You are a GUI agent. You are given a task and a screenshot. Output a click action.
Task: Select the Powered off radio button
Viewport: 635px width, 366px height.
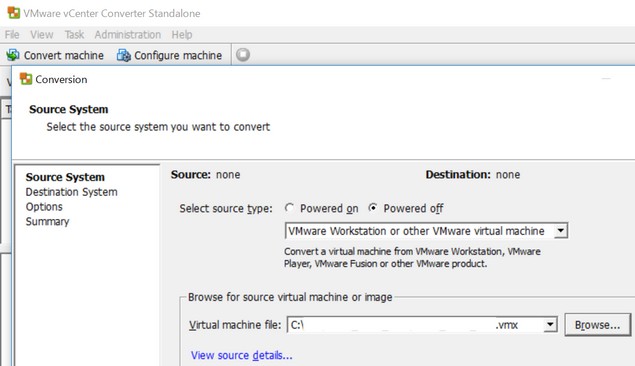(373, 208)
